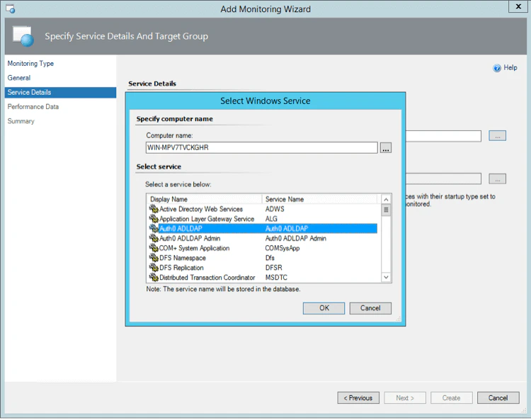Cancel the Select Windows Service dialog
This screenshot has width=531, height=420.
coord(370,308)
